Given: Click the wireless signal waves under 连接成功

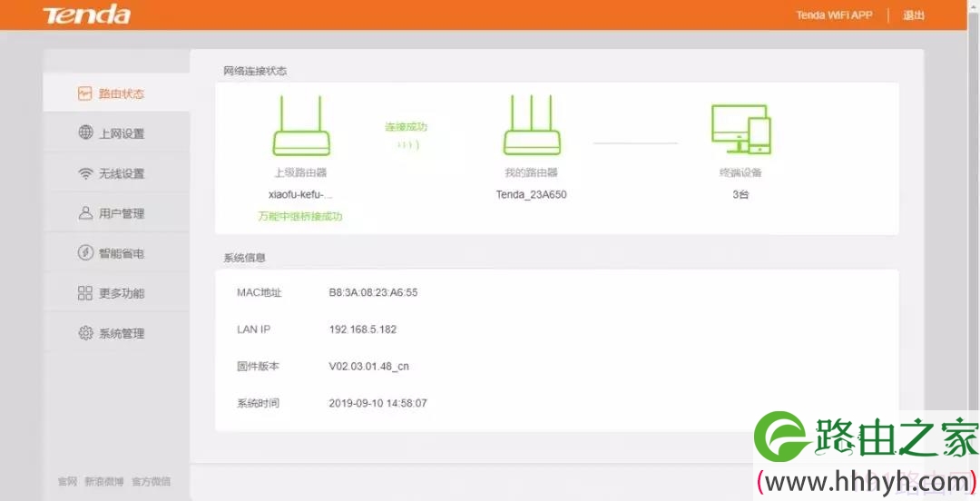Looking at the screenshot, I should point(407,145).
